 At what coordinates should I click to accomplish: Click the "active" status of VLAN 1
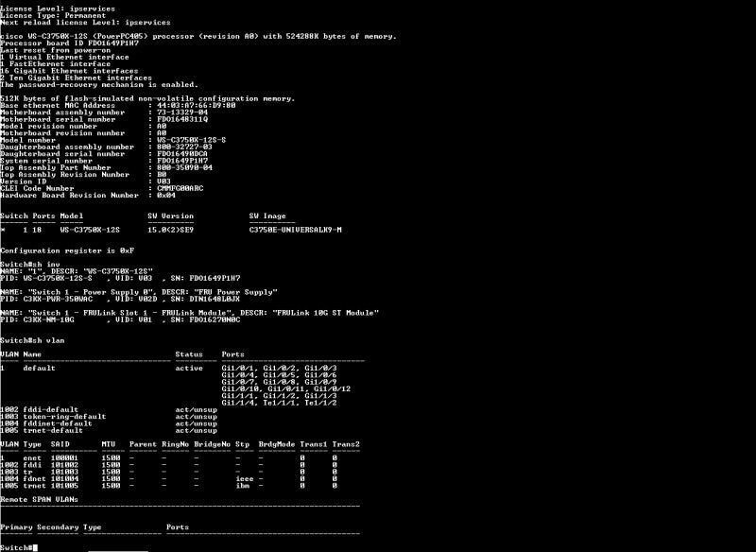[x=189, y=369]
